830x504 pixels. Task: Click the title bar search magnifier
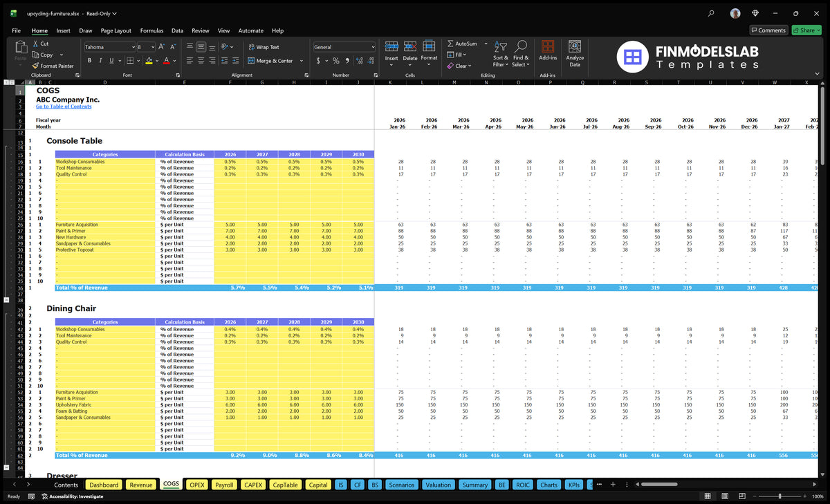711,13
